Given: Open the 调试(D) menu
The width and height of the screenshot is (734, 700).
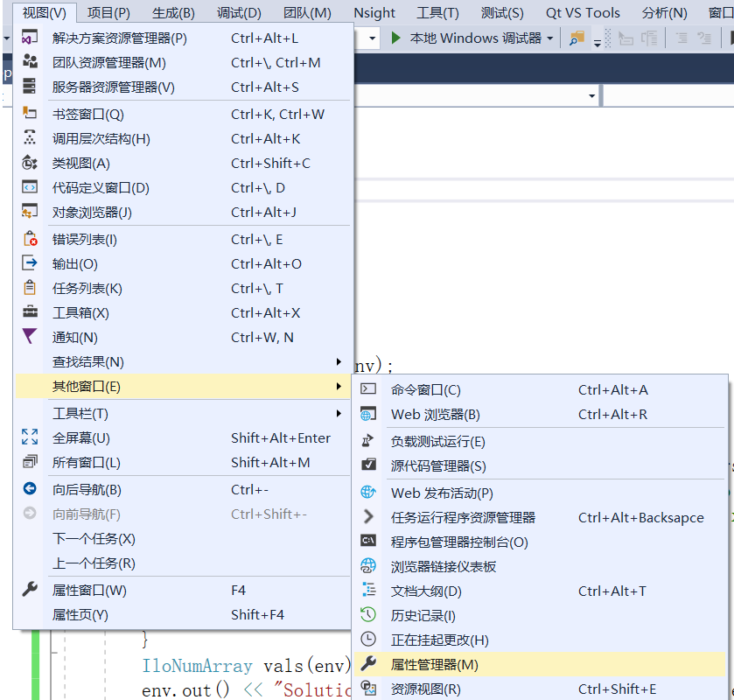Looking at the screenshot, I should 239,12.
